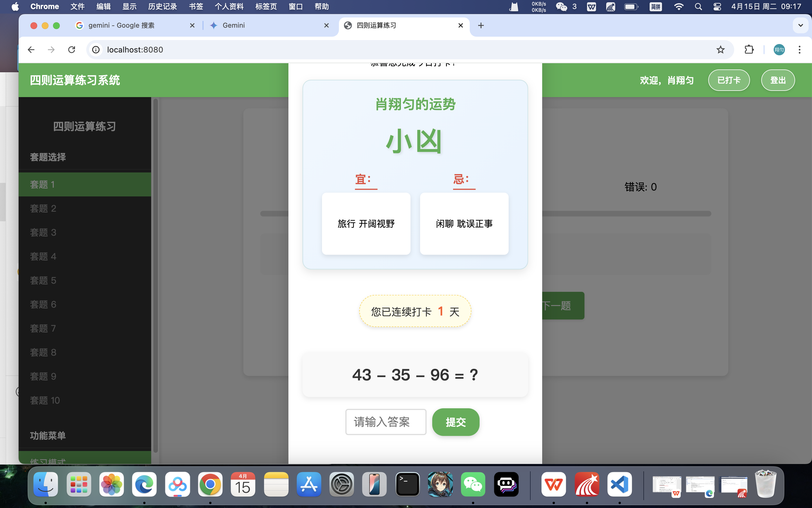Open Visual Studio Code from the Dock
Image resolution: width=812 pixels, height=508 pixels.
[619, 484]
